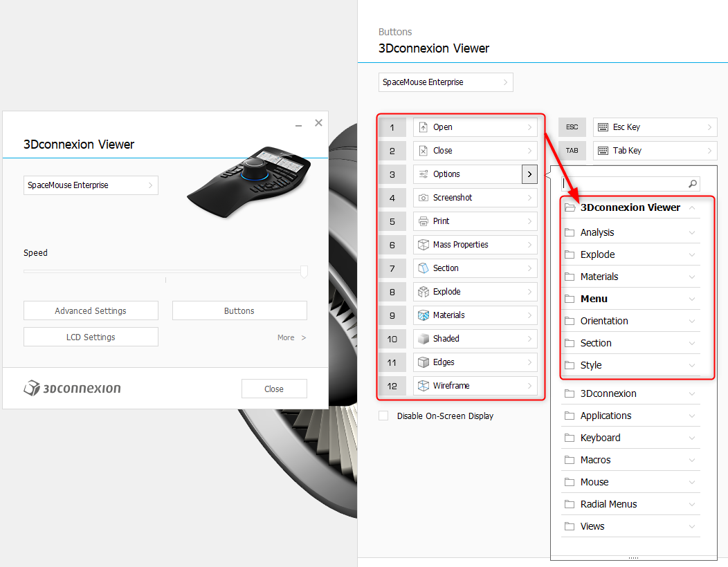Click the search magnifier icon in the command list
Image resolution: width=728 pixels, height=567 pixels.
[692, 184]
